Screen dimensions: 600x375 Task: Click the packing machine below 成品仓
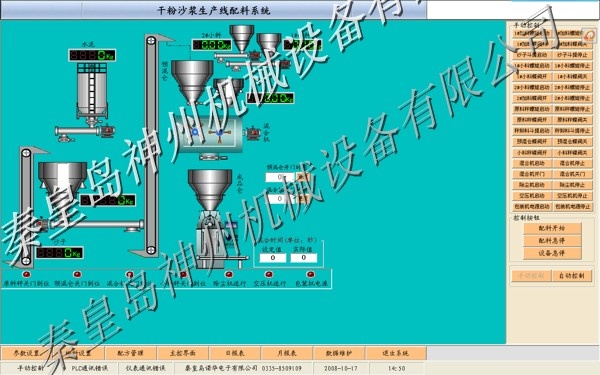pos(216,239)
